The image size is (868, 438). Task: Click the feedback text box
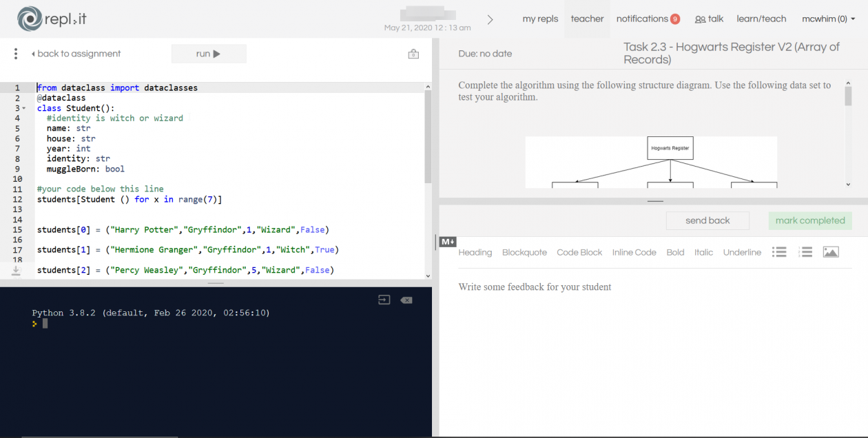[x=654, y=351]
